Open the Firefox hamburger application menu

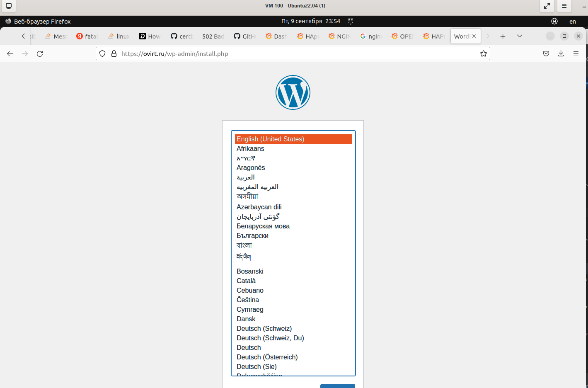tap(576, 53)
